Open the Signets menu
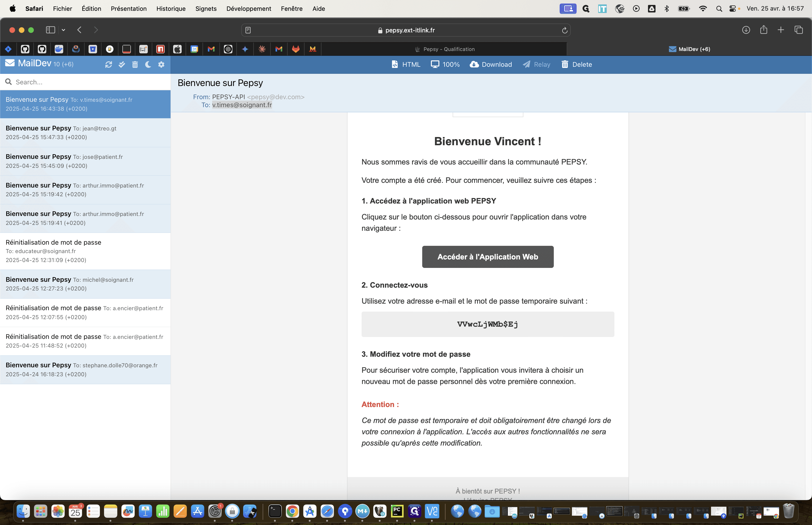This screenshot has width=812, height=525. (206, 8)
